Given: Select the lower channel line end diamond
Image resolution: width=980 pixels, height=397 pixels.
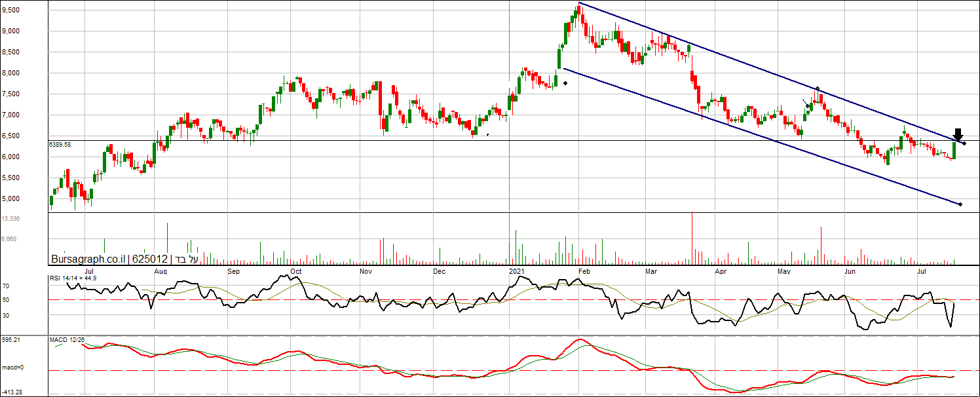Looking at the screenshot, I should [x=960, y=205].
